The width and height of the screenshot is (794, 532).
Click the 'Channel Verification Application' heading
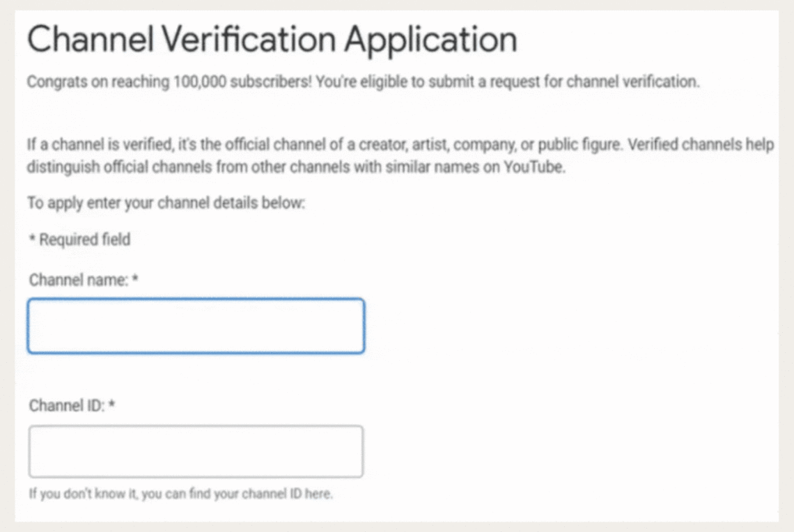[x=272, y=40]
